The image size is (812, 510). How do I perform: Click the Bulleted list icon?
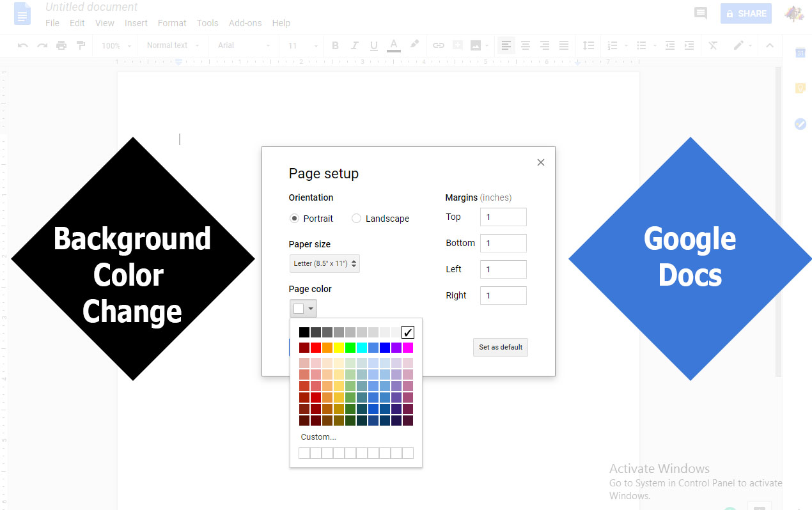641,45
